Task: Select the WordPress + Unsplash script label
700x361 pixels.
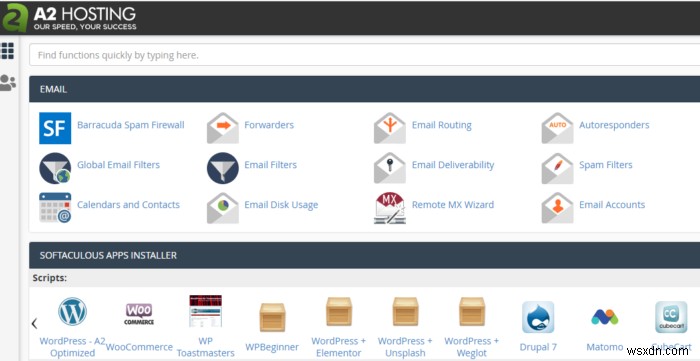Action: (x=405, y=347)
